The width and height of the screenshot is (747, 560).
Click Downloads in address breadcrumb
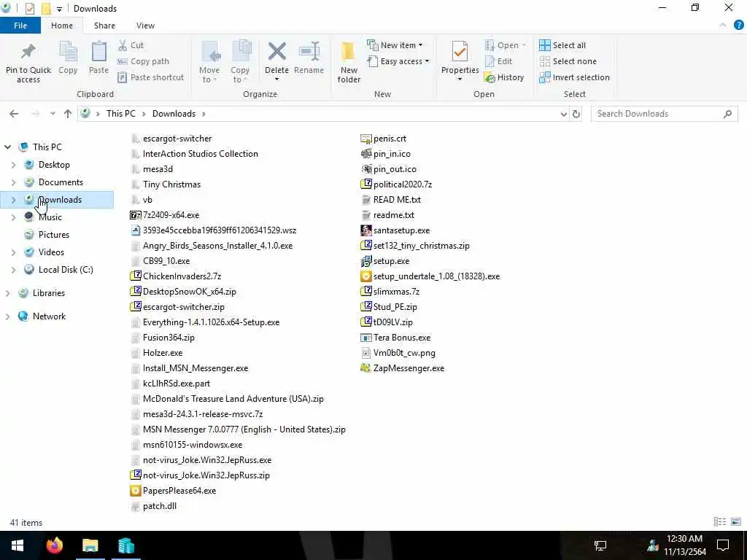174,114
